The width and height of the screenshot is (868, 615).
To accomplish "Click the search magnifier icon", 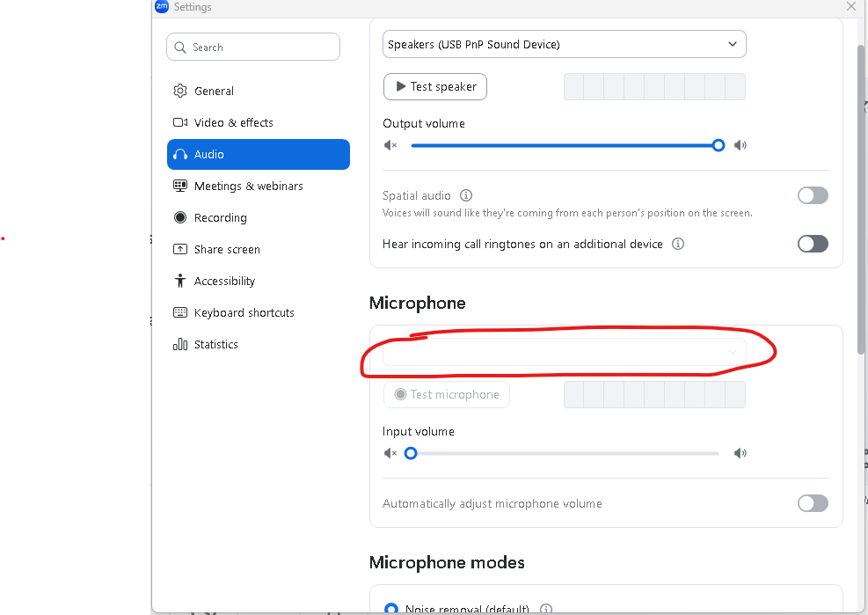I will 180,48.
